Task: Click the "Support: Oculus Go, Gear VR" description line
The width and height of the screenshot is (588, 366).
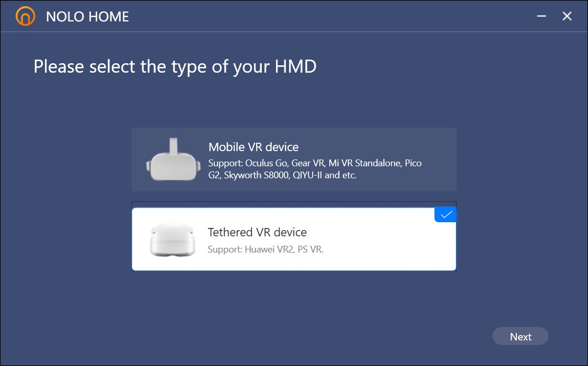Action: 315,163
